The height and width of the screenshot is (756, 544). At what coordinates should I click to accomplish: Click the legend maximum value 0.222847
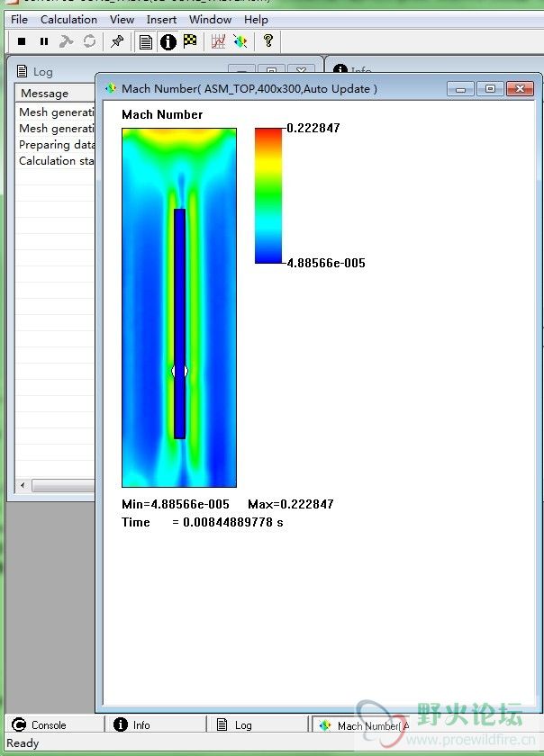coord(313,128)
